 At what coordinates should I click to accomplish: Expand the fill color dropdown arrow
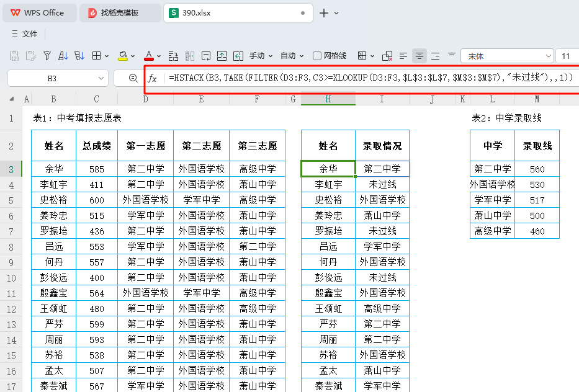[133, 56]
